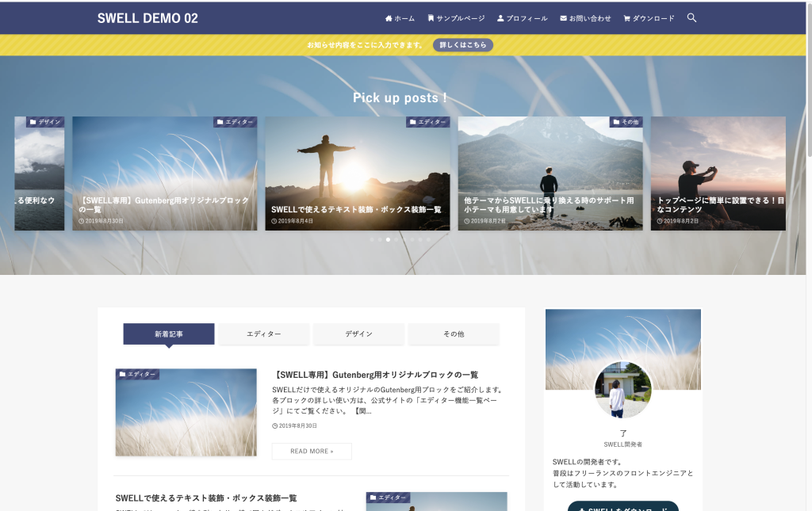Open the ホーム link in the header
Viewport: 812px width, 511px height.
coord(400,18)
